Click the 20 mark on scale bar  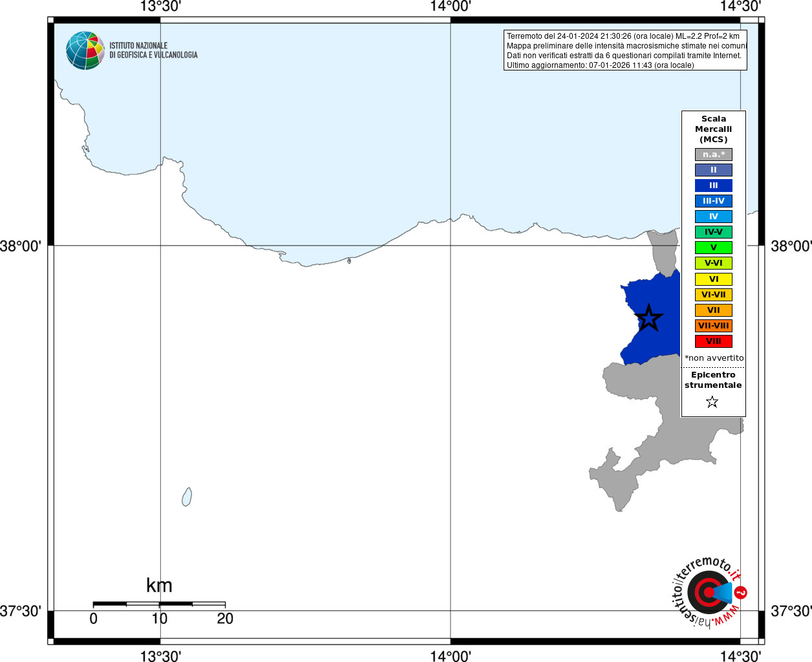pyautogui.click(x=225, y=619)
